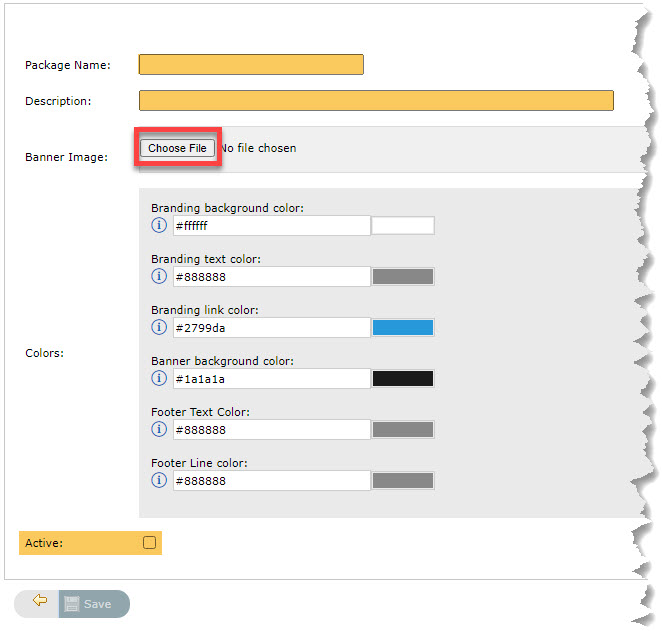Open info icon for Branding background color
Image resolution: width=662 pixels, height=631 pixels.
point(159,225)
